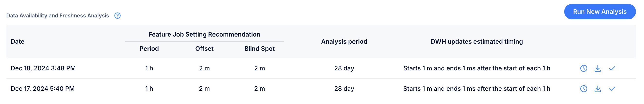Click Data Availability and Freshness Analysis title
The height and width of the screenshot is (104, 644).
tap(57, 15)
